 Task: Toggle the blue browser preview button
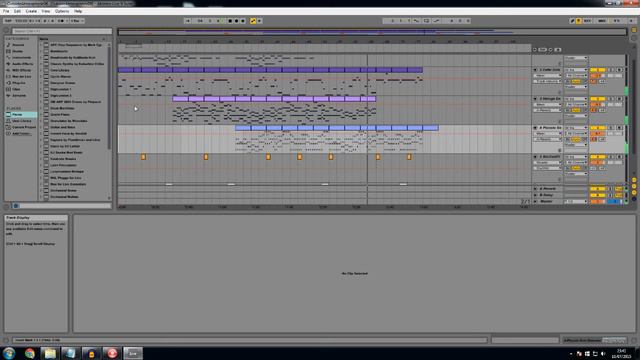click(16, 206)
